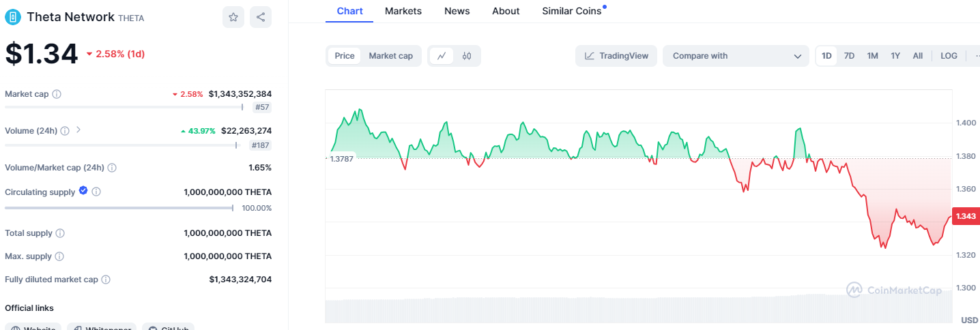Enable LOG scale on chart

[949, 56]
